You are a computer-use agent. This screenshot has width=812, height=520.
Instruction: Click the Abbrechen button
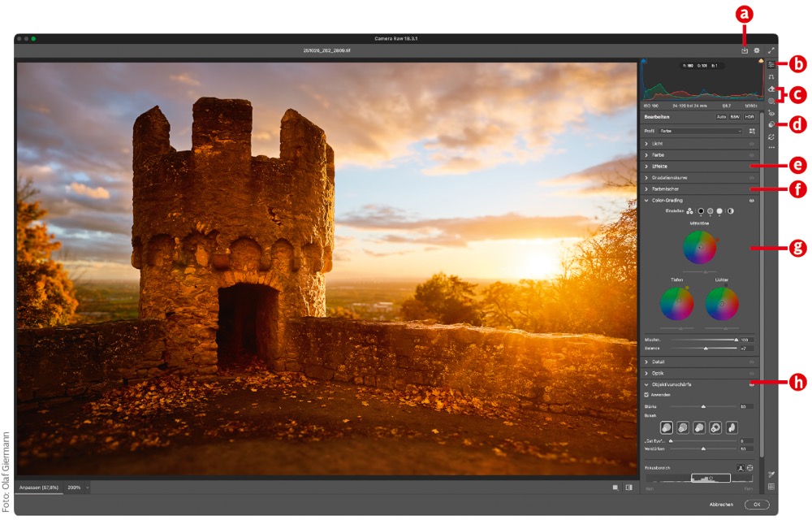721,505
